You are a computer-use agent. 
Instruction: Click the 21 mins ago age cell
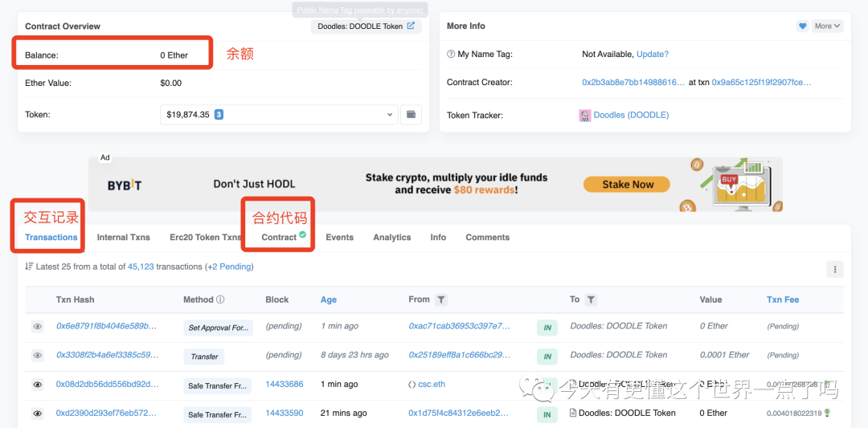click(344, 413)
